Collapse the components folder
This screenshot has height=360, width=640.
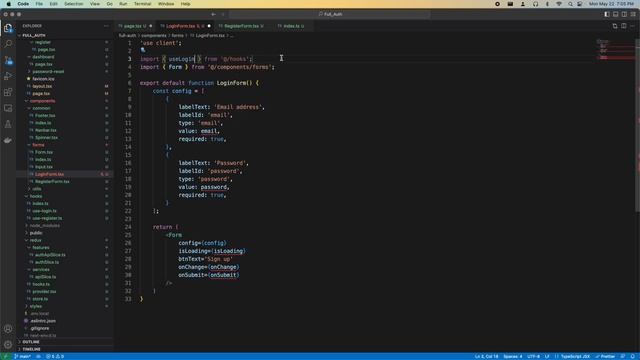click(65, 101)
